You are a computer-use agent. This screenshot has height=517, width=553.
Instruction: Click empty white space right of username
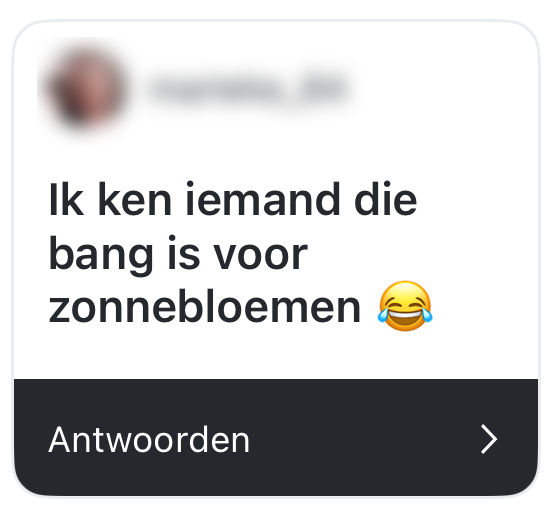[444, 88]
